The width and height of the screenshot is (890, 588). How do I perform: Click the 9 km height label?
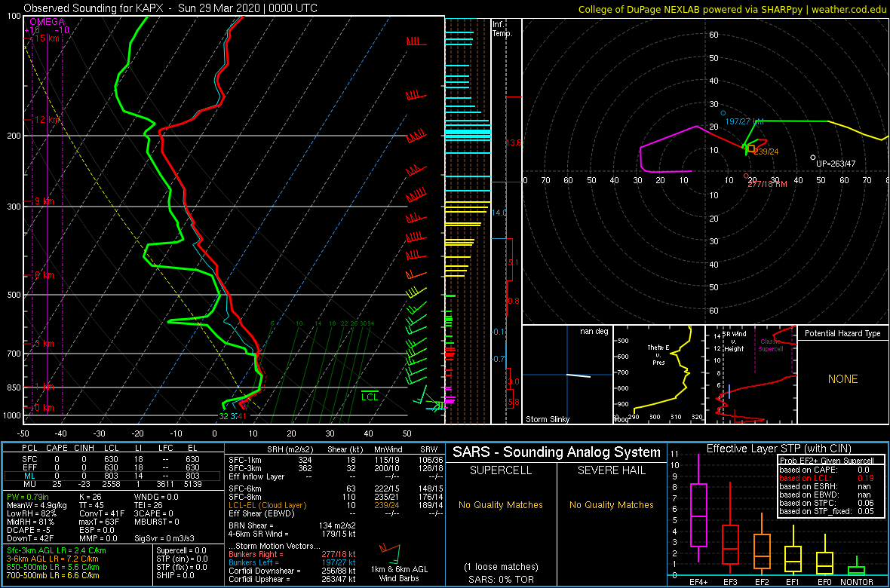[x=44, y=201]
